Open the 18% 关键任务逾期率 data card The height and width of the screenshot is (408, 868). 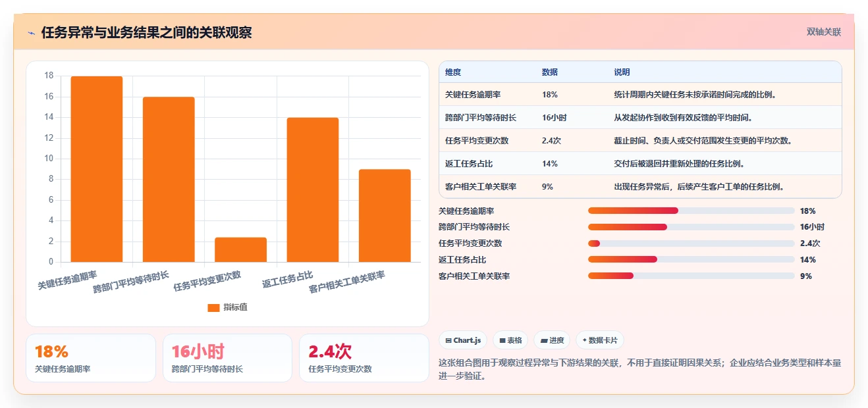pyautogui.click(x=91, y=358)
